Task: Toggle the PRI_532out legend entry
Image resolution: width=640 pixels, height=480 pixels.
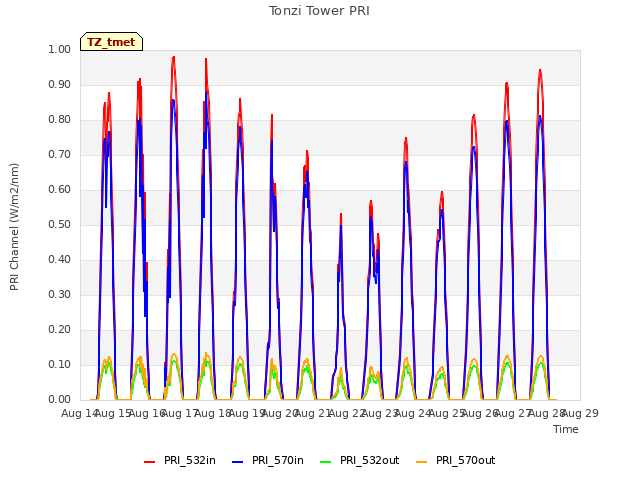Action: point(360,460)
